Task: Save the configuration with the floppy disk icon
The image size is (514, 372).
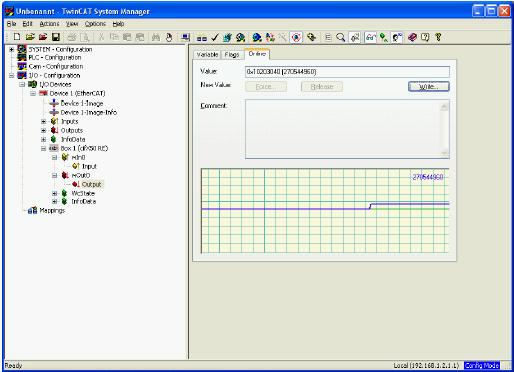Action: [56, 37]
